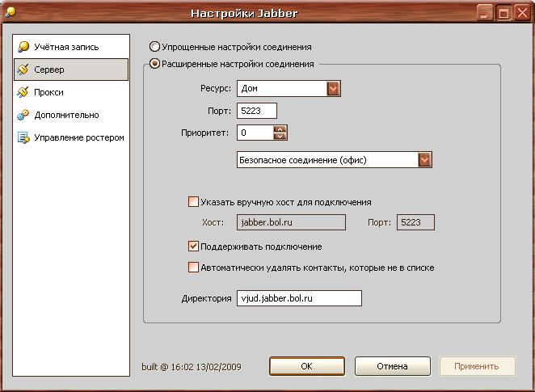Click the build text 16:02 13/02/2009
This screenshot has width=535, height=392.
point(206,367)
